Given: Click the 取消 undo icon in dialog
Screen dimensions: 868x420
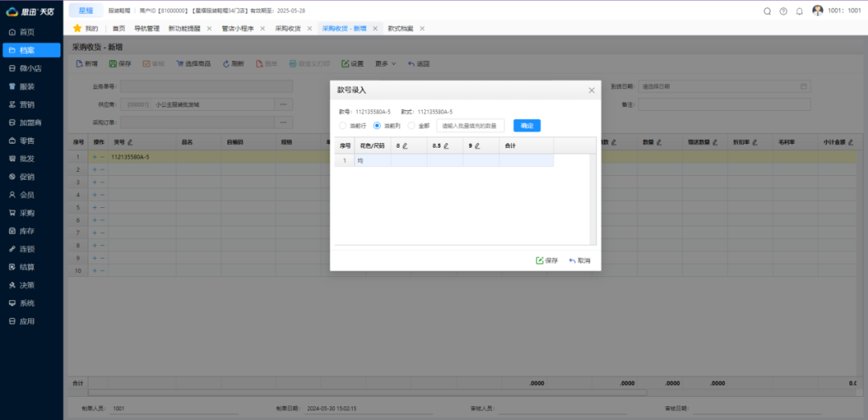Looking at the screenshot, I should (x=572, y=260).
